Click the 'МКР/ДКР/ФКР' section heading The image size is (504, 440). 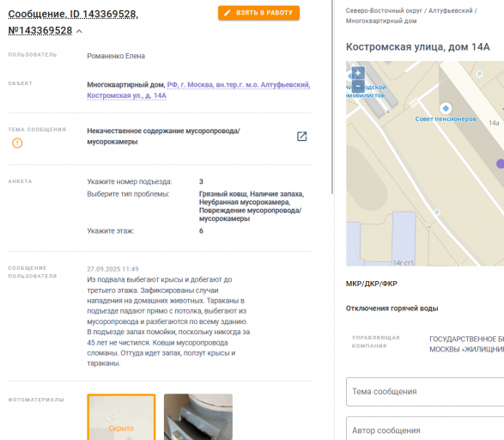pos(371,284)
